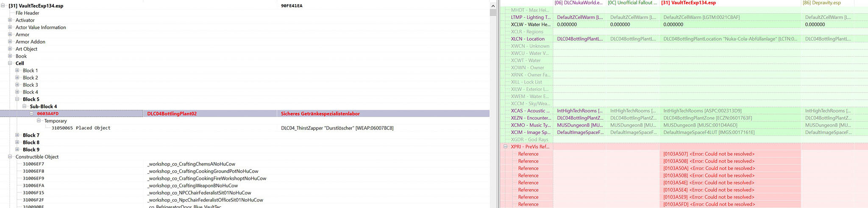Select the LTMP - Lighting Template row label
This screenshot has height=208, width=868.
tap(531, 17)
